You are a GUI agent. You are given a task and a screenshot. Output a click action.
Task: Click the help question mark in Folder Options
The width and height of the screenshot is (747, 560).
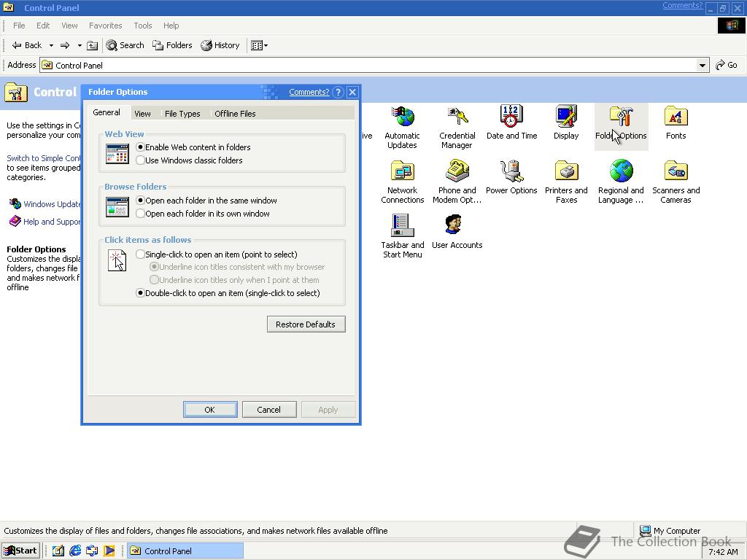point(338,92)
